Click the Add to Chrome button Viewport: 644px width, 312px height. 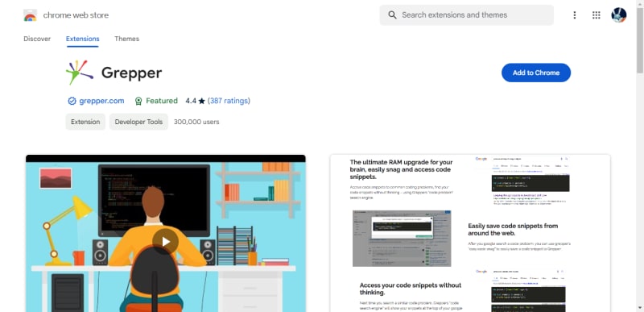tap(536, 73)
